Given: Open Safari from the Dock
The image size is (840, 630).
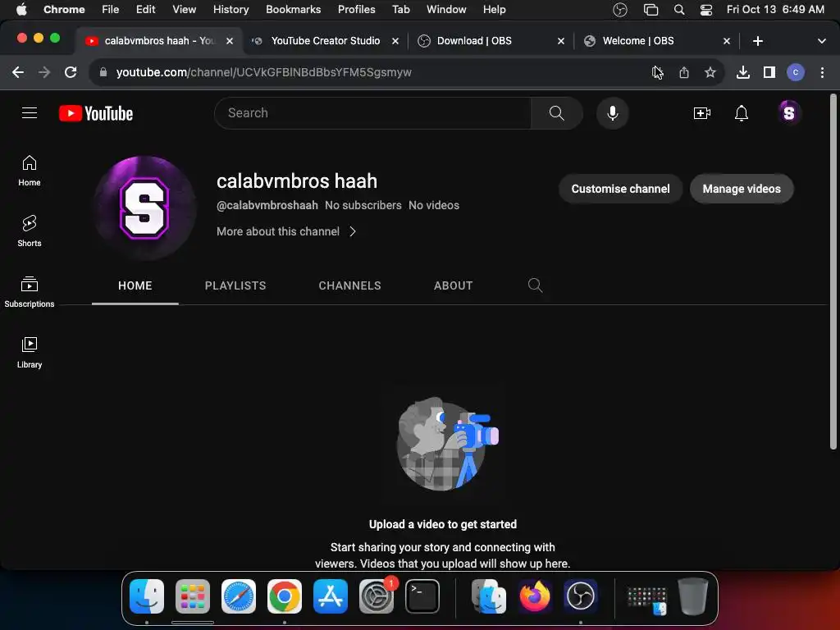Looking at the screenshot, I should (x=239, y=596).
